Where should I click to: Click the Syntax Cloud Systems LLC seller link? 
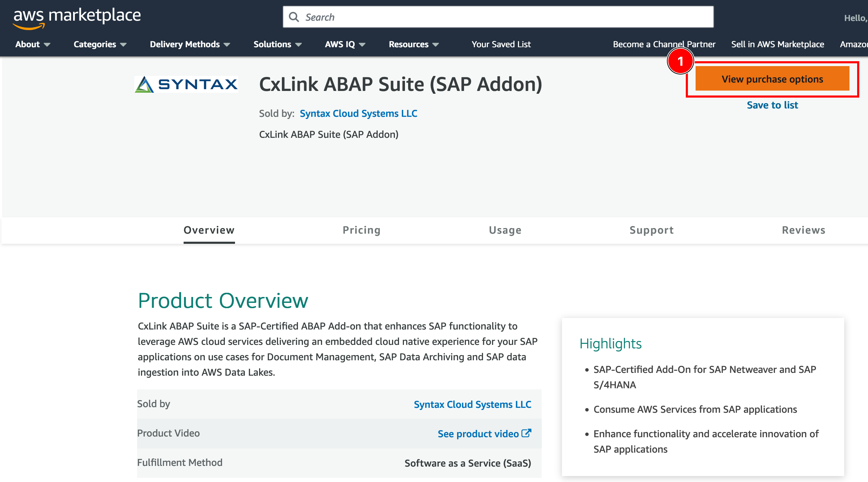(359, 112)
